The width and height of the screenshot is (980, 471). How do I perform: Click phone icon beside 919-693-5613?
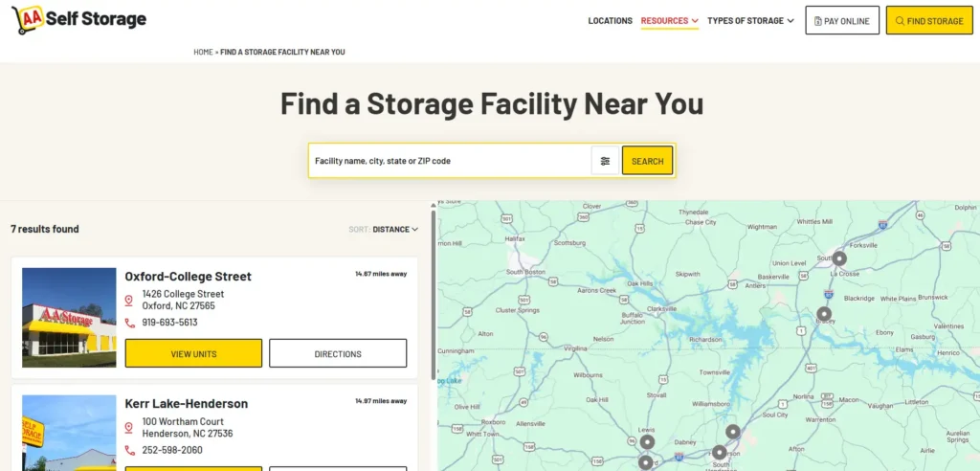(129, 323)
